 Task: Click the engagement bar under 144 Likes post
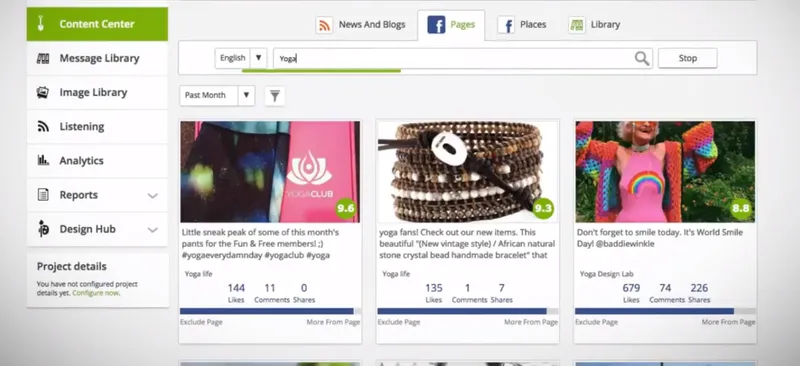pyautogui.click(x=270, y=311)
